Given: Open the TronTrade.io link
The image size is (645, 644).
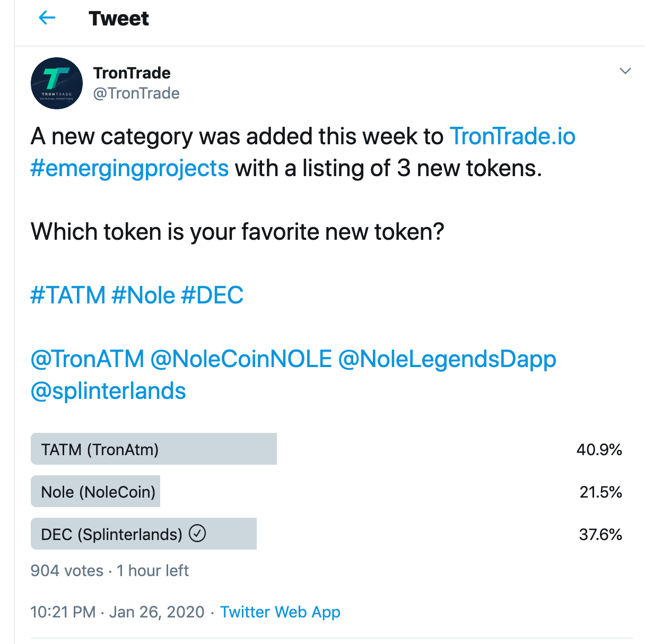Looking at the screenshot, I should (512, 136).
